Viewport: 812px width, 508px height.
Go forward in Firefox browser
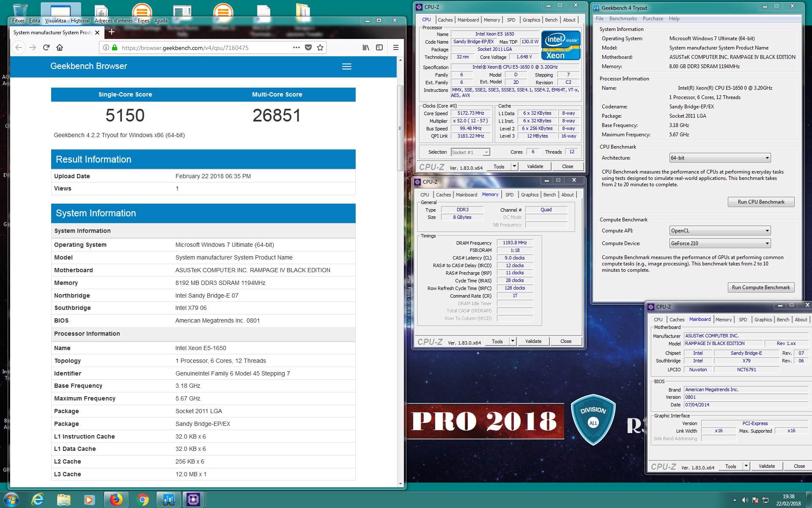click(x=33, y=47)
